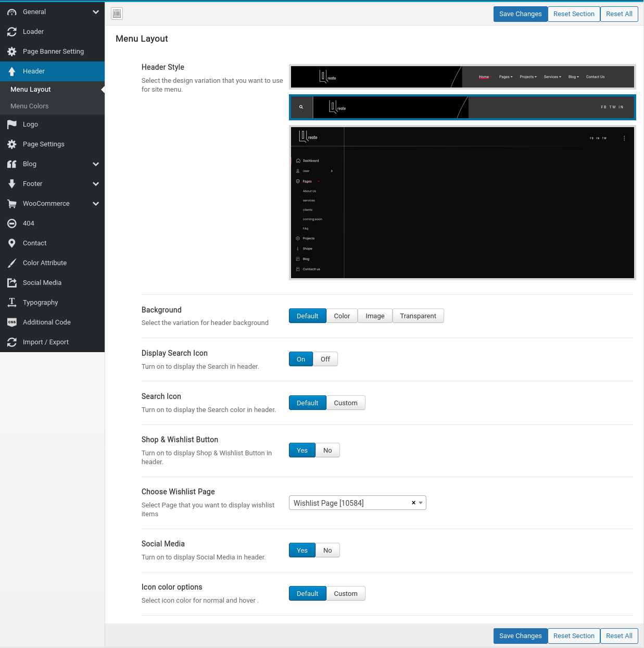Select Yes for Shop & Wishlist Button
Screen dimensions: 644x648
(302, 451)
